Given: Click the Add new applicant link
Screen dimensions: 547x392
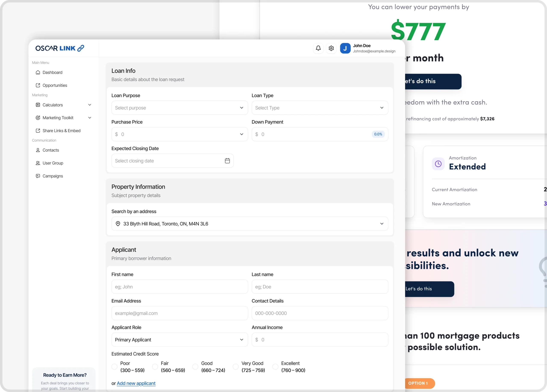Looking at the screenshot, I should coord(136,383).
